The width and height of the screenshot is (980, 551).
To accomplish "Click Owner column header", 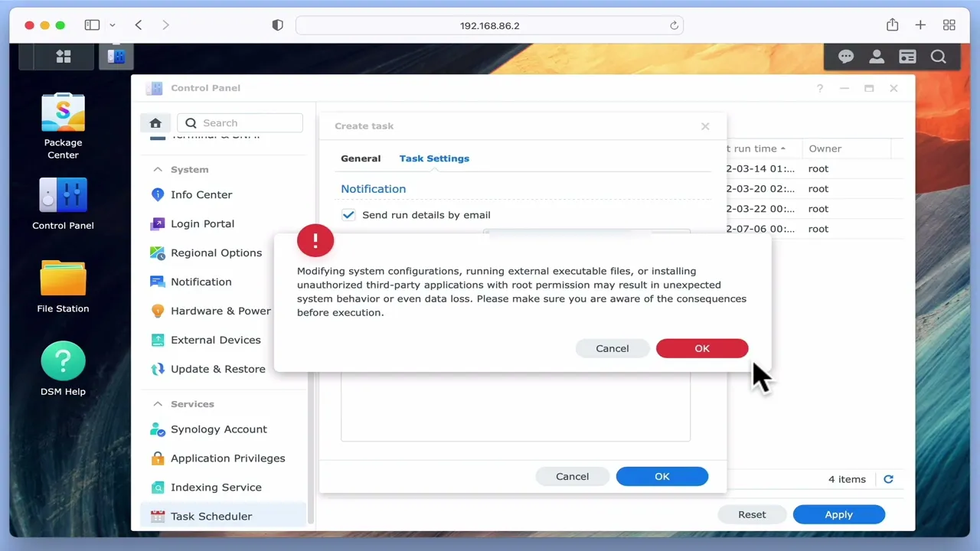I will [x=825, y=148].
